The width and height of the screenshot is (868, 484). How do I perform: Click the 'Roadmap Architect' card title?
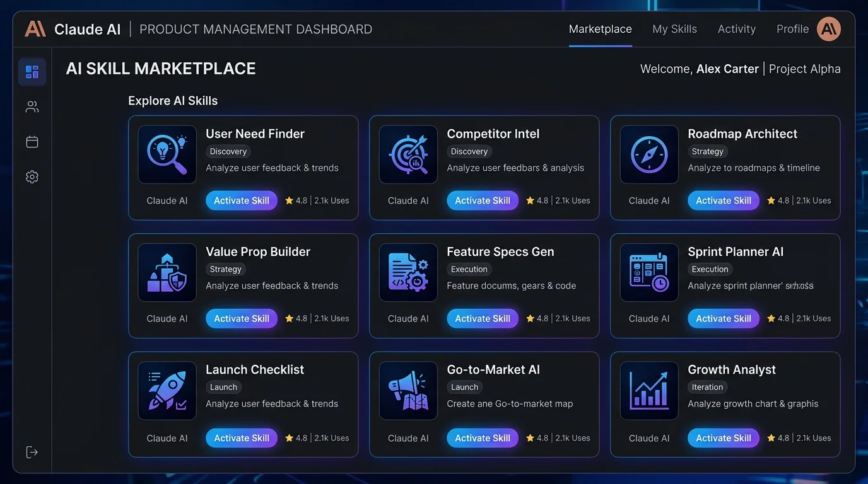742,134
